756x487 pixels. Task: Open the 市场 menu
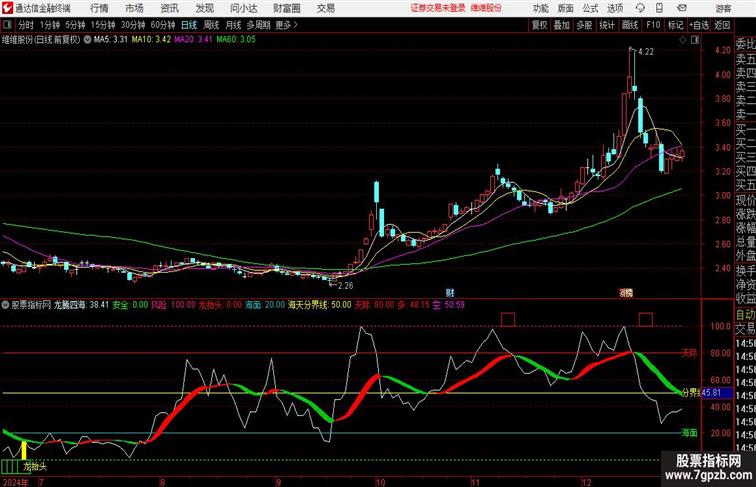(x=134, y=8)
